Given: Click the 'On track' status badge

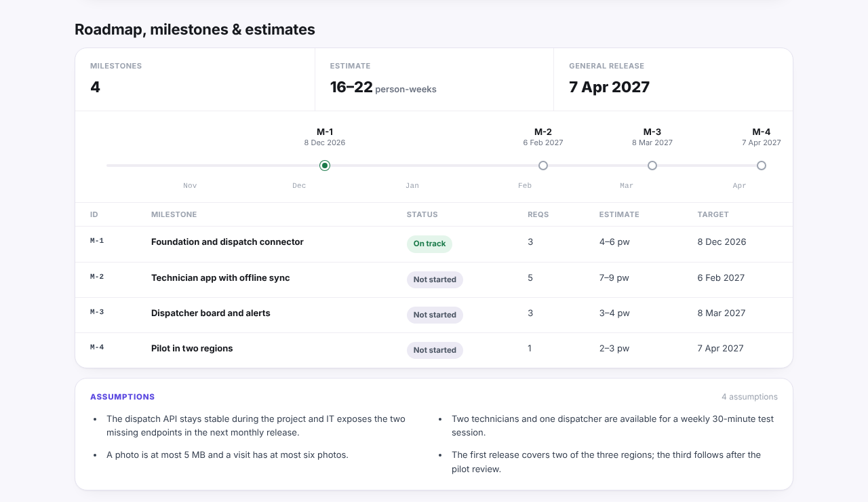Looking at the screenshot, I should coord(429,244).
